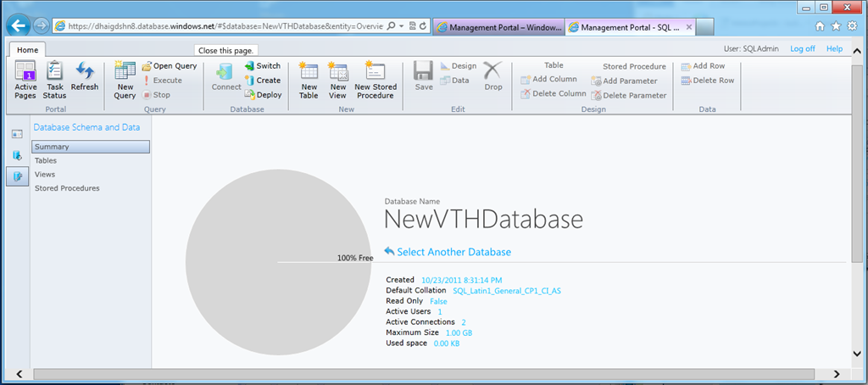The width and height of the screenshot is (868, 385).
Task: Click Add Column in the Design group
Action: pos(549,79)
